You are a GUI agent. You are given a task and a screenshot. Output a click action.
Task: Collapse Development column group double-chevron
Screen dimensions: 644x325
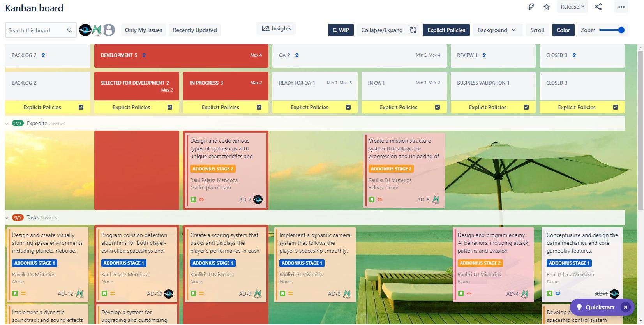coord(144,55)
